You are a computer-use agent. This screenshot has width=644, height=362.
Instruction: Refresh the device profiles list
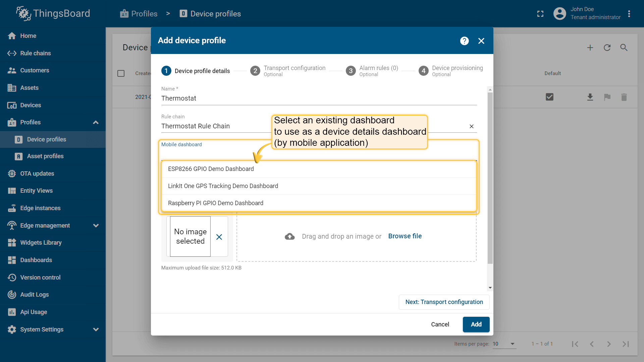point(607,48)
